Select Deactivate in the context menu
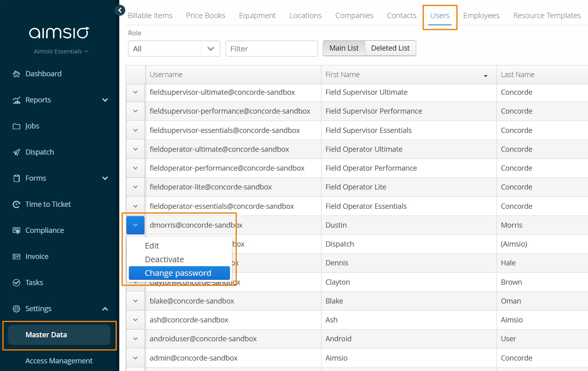 179,259
